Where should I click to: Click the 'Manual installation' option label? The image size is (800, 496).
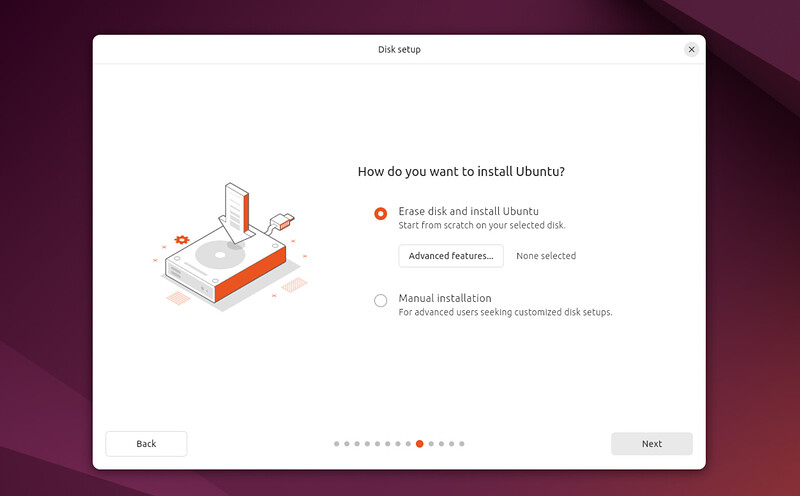click(444, 298)
